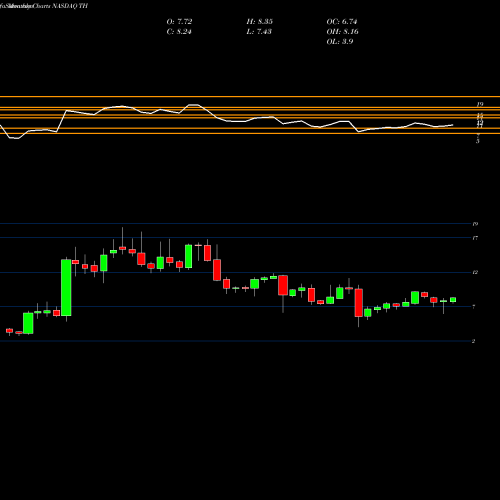Click the 'OL: 3.9' reading
This screenshot has width=500, height=500.
(x=340, y=42)
